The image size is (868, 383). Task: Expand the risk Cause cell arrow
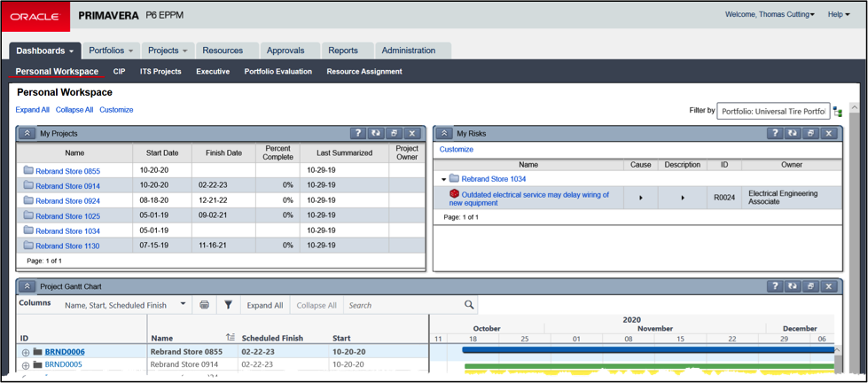(x=641, y=198)
